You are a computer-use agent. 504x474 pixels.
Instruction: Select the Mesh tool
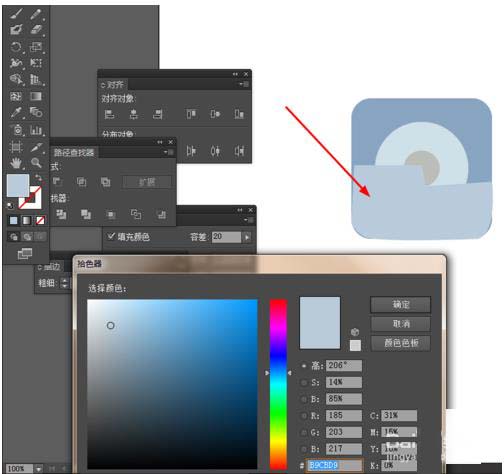tap(16, 97)
